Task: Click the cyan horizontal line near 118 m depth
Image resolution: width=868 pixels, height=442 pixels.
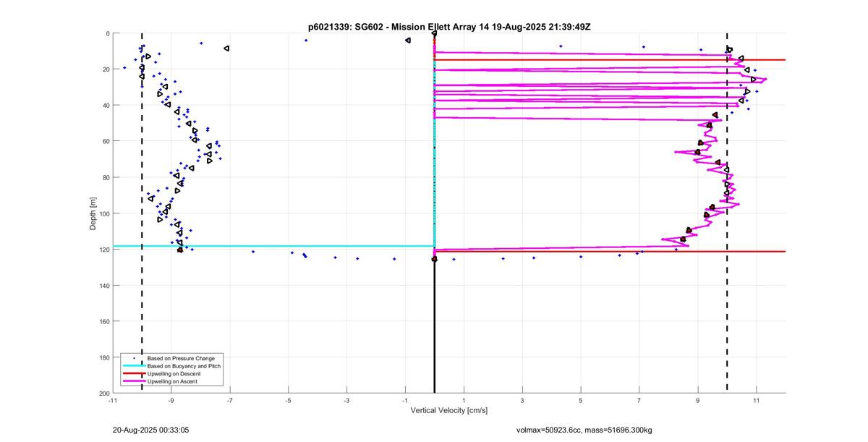Action: click(x=289, y=246)
